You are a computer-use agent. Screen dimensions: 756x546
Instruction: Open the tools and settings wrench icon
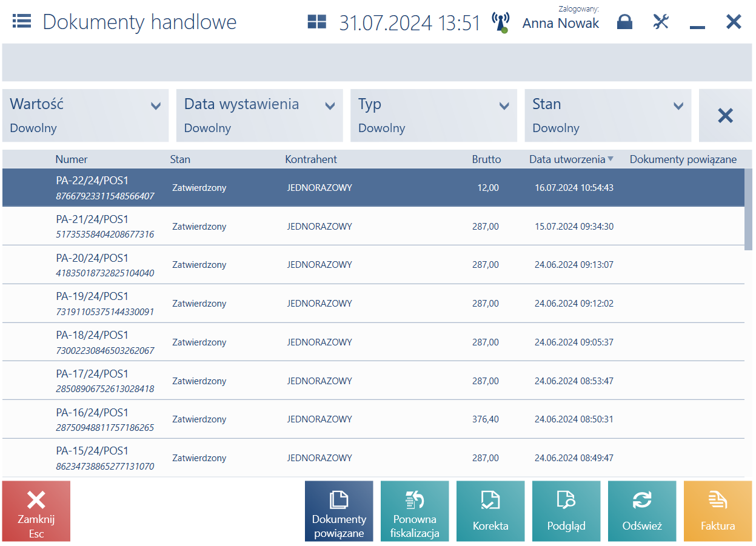click(x=661, y=22)
